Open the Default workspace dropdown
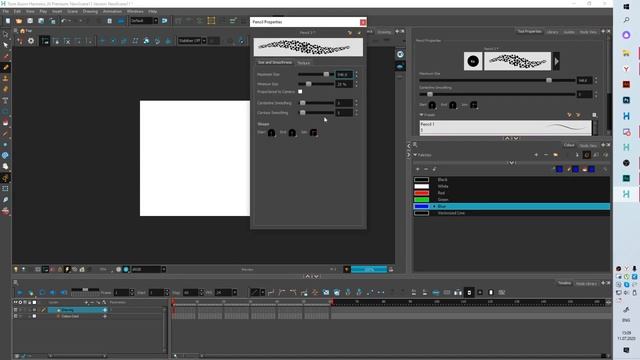640x360 pixels. coord(156,21)
